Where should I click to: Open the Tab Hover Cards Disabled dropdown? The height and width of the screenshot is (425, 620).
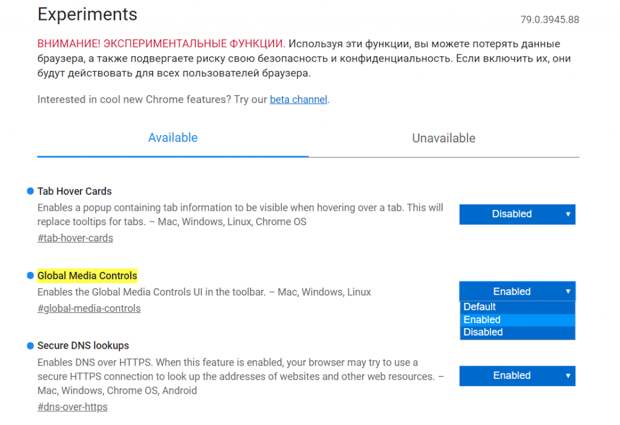click(517, 214)
